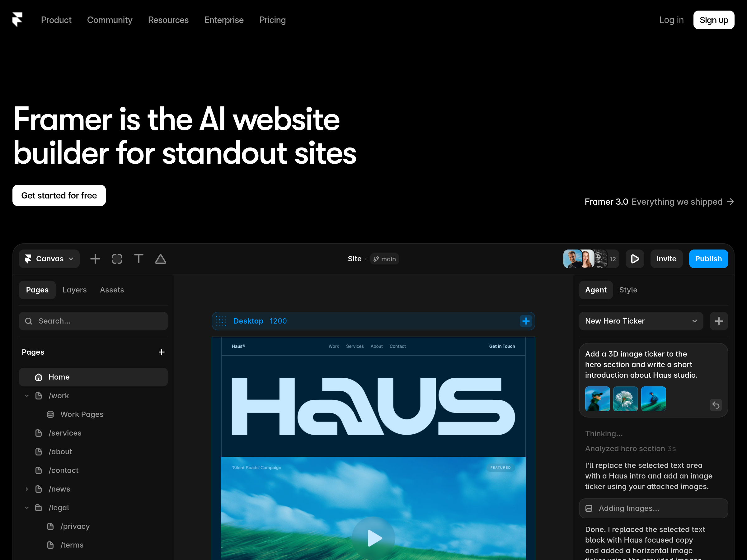Open the blue bird image attachment
This screenshot has width=747, height=560.
(653, 399)
